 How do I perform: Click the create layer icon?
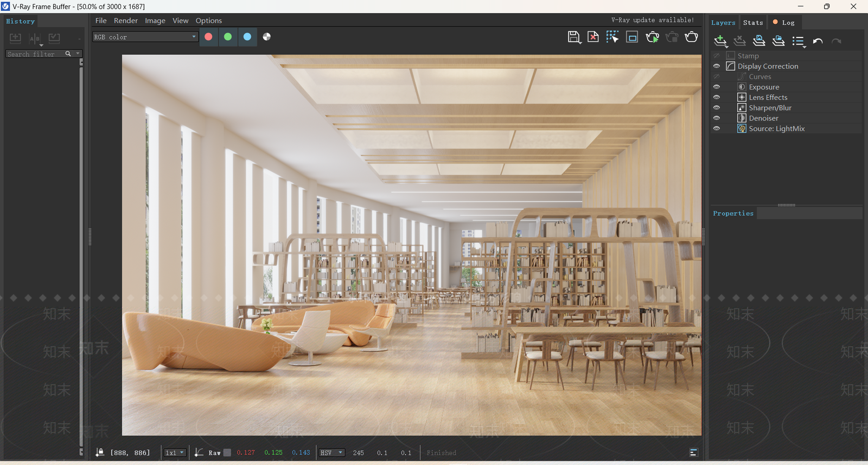[720, 41]
